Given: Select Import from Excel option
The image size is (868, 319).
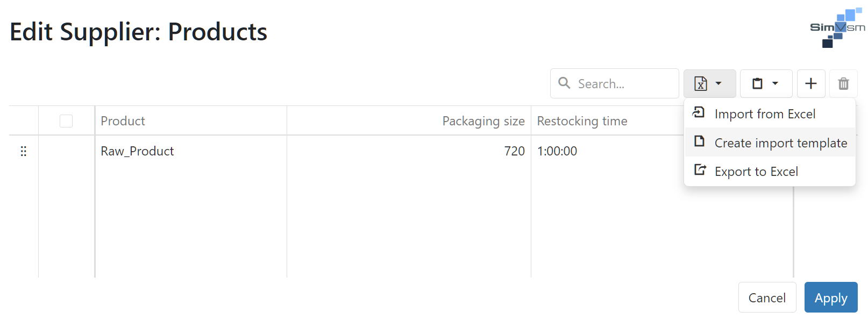Looking at the screenshot, I should 764,114.
